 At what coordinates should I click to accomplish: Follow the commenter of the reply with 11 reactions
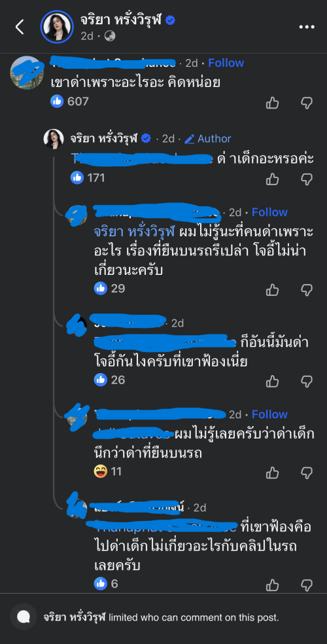(269, 414)
